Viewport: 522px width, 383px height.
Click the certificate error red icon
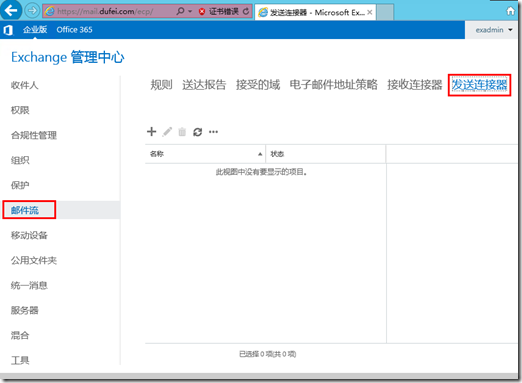click(x=202, y=12)
